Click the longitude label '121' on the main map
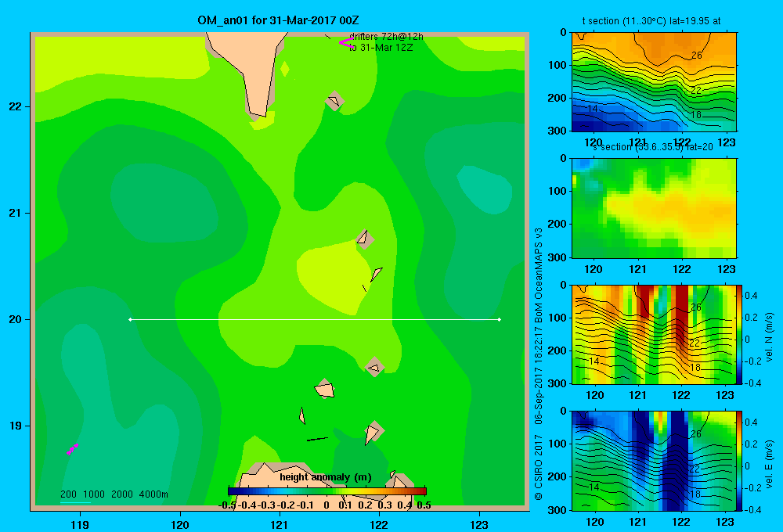Screen dimensions: 783x532 tap(280, 525)
